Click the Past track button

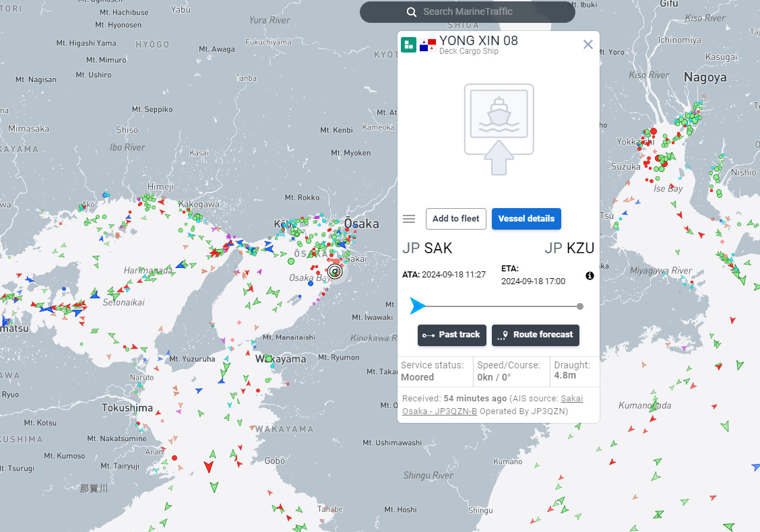point(451,335)
